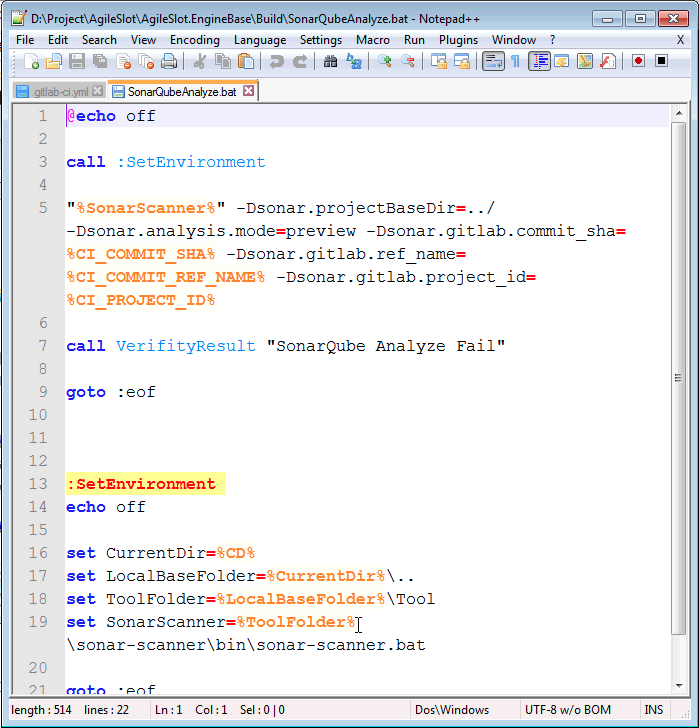This screenshot has height=728, width=699.
Task: Click the scroll down arrow of editor scrollbar
Action: 679,686
